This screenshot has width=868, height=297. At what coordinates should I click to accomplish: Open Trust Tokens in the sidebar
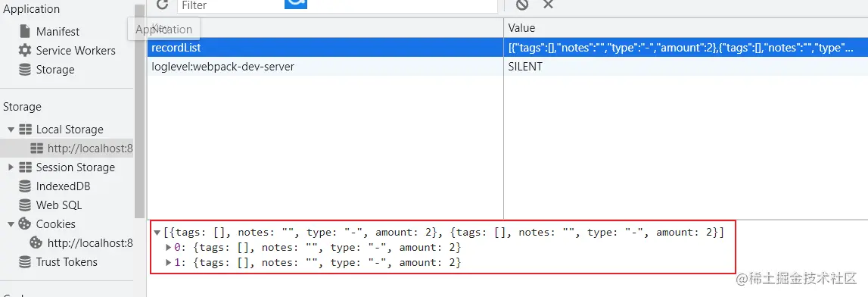pyautogui.click(x=67, y=261)
